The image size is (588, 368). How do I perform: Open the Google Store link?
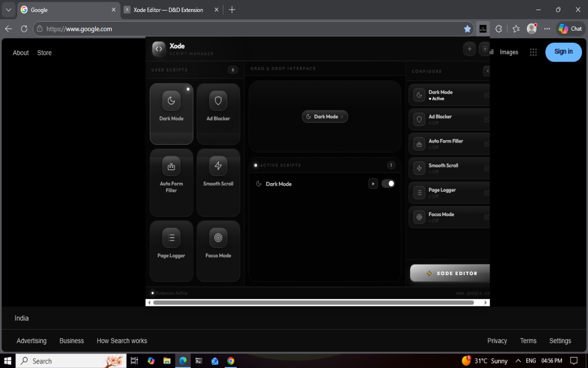45,53
